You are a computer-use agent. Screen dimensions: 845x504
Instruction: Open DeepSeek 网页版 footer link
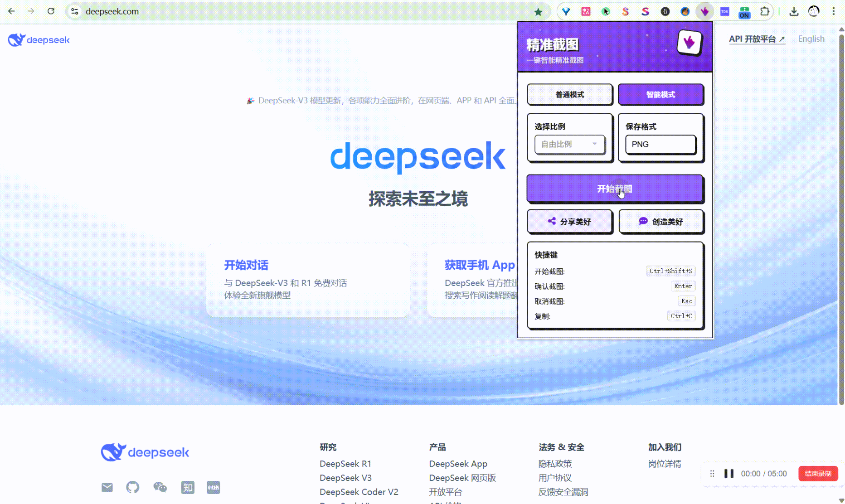(x=462, y=478)
